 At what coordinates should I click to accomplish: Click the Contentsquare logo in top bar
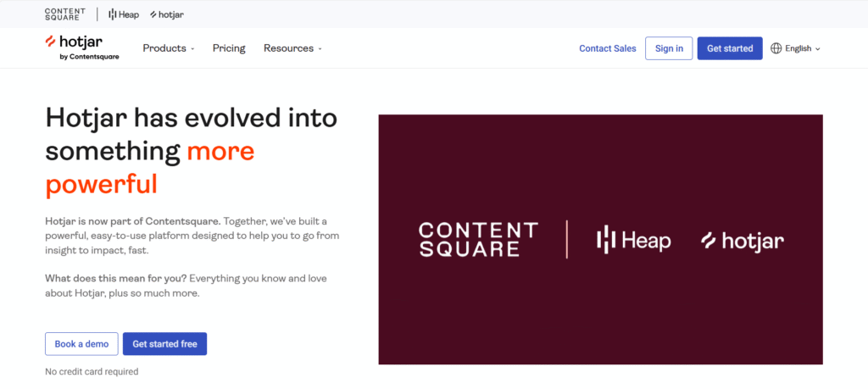64,14
